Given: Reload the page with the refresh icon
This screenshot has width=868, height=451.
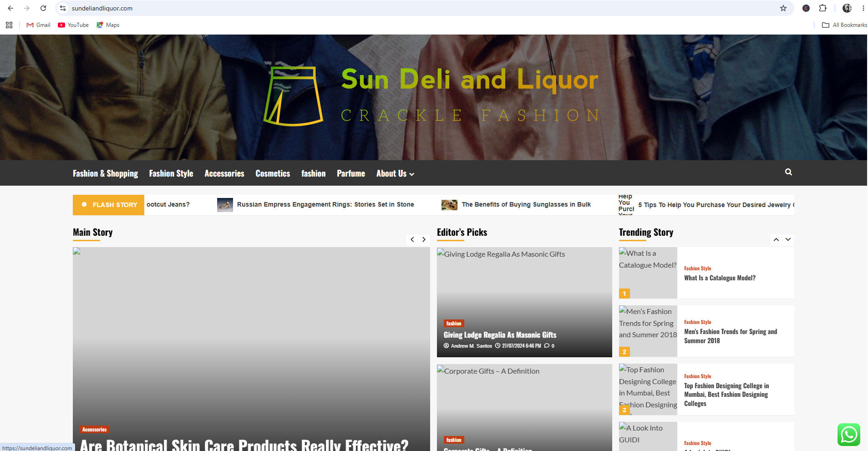Looking at the screenshot, I should pos(43,8).
